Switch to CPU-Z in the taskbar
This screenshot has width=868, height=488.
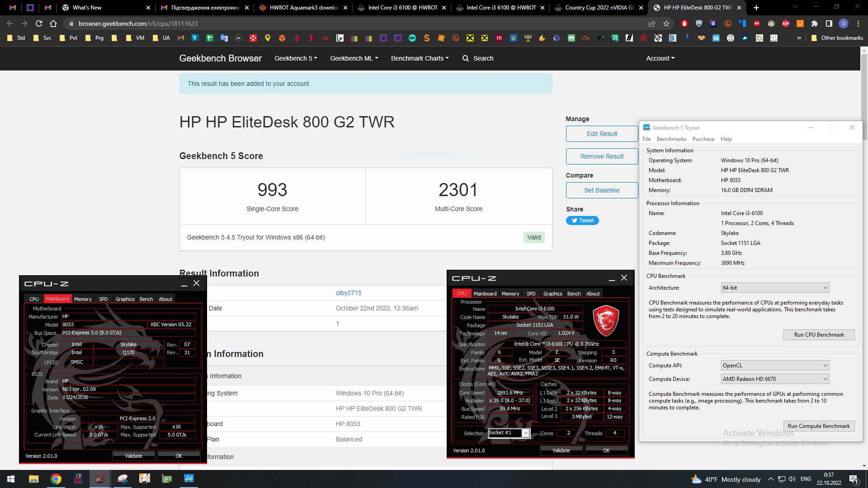pyautogui.click(x=100, y=479)
